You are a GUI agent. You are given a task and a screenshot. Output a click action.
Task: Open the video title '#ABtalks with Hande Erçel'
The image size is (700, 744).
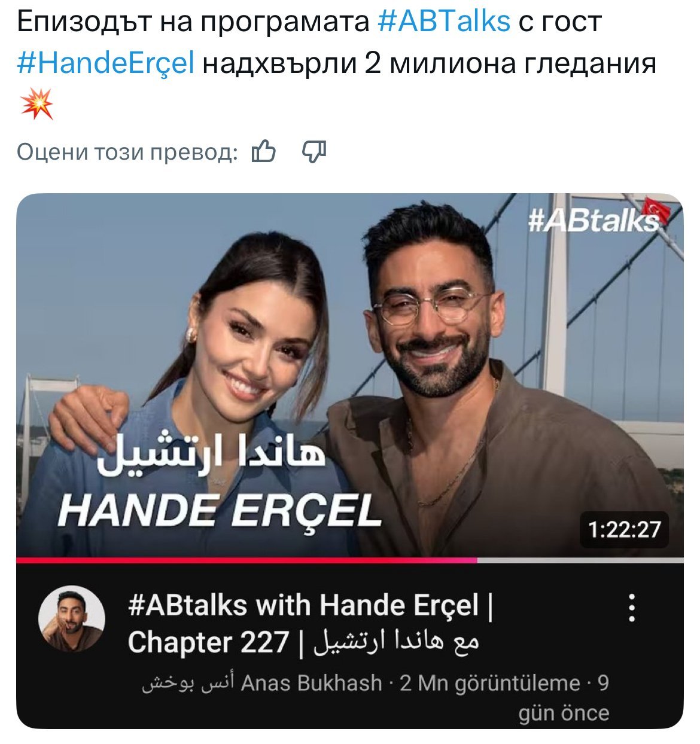click(x=309, y=624)
